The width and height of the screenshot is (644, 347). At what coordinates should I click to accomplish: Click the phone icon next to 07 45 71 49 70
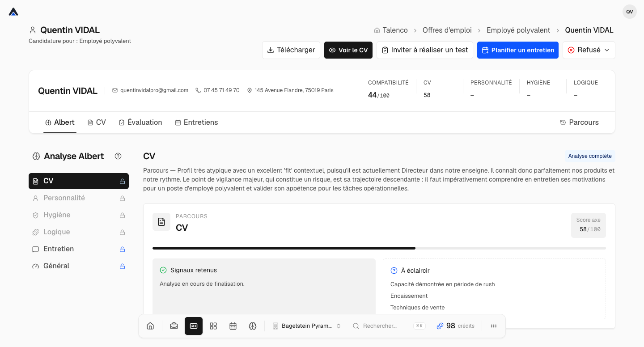pyautogui.click(x=198, y=90)
